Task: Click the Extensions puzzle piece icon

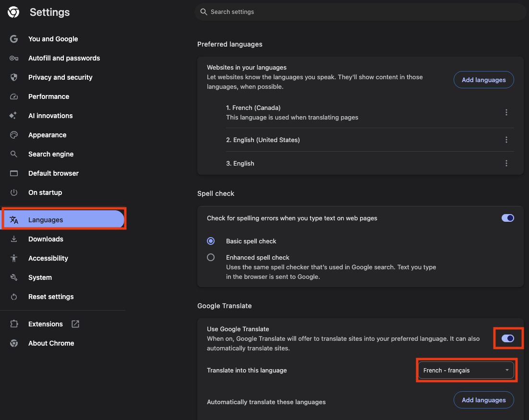Action: (14, 324)
